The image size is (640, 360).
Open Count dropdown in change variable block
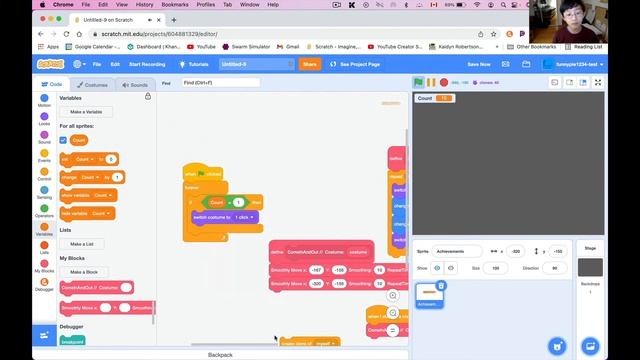[90, 177]
